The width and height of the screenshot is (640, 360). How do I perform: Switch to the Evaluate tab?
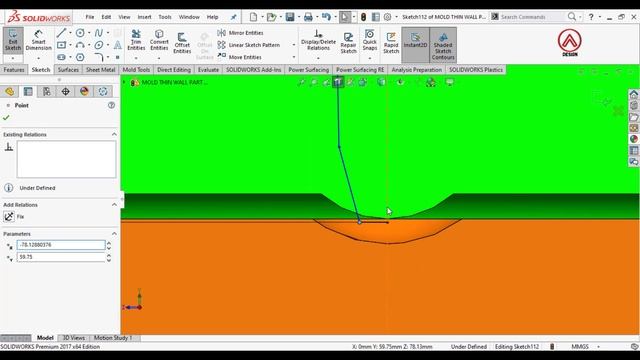pos(208,70)
